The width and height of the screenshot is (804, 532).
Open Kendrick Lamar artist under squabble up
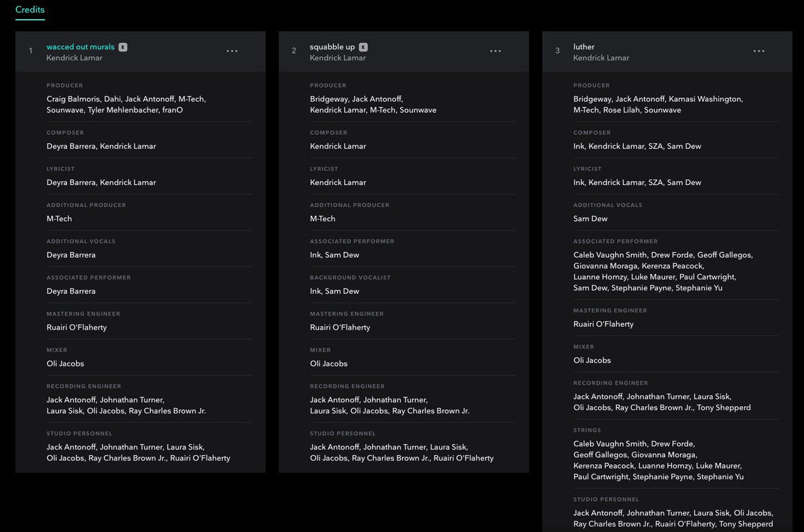338,58
